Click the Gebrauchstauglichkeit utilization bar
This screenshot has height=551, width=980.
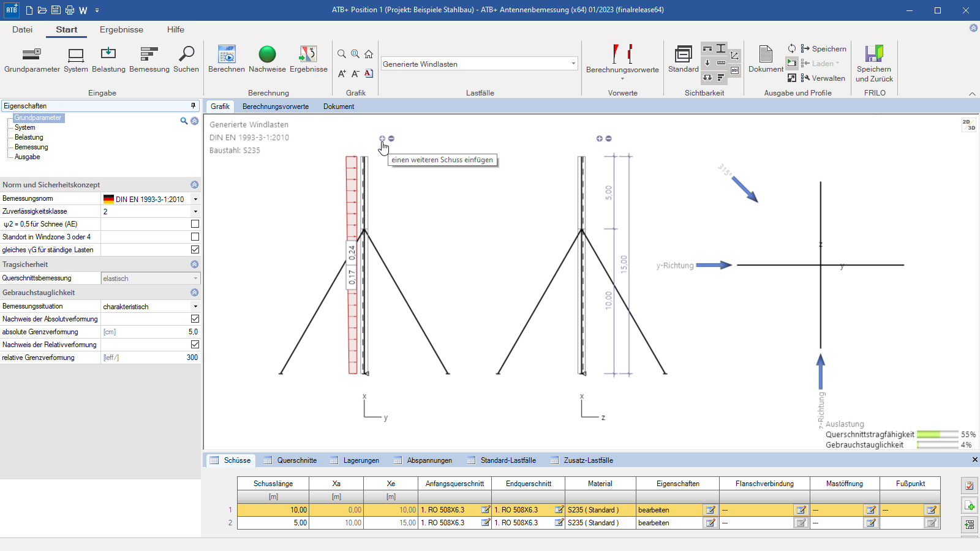937,445
